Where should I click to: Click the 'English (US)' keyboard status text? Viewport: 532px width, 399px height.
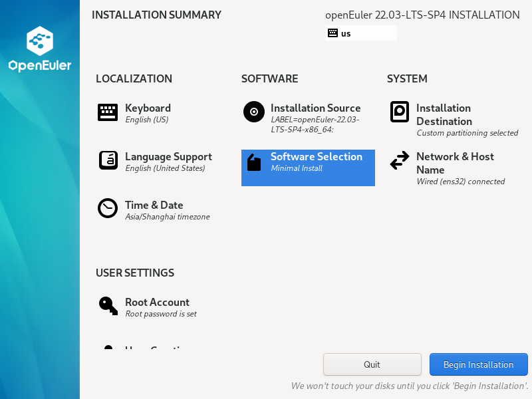point(147,120)
